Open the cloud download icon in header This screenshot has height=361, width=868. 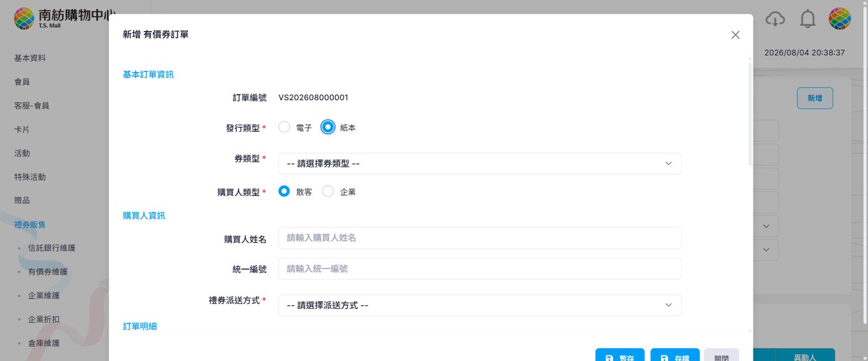(775, 19)
